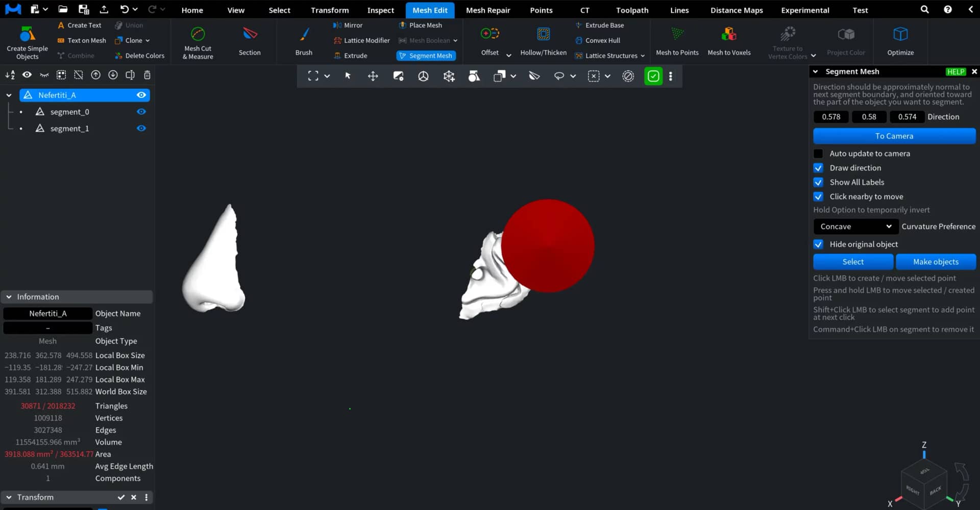Click the undo arrow icon
Screen dimensions: 980x510
click(124, 9)
